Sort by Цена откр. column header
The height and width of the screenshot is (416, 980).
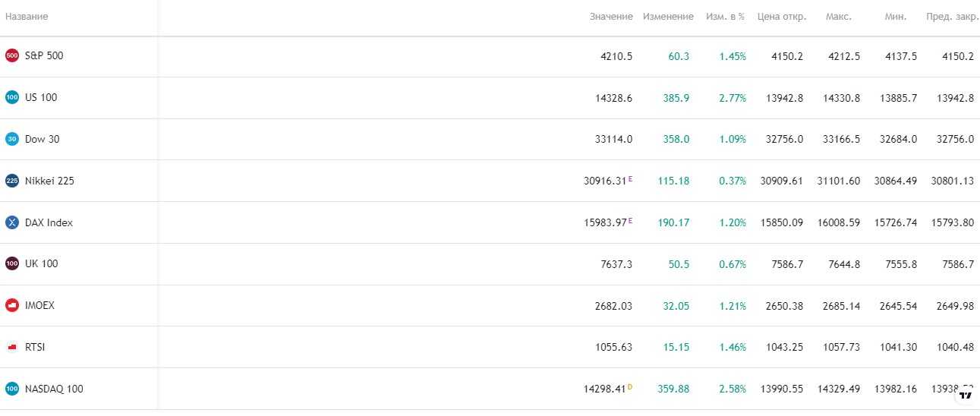(782, 17)
